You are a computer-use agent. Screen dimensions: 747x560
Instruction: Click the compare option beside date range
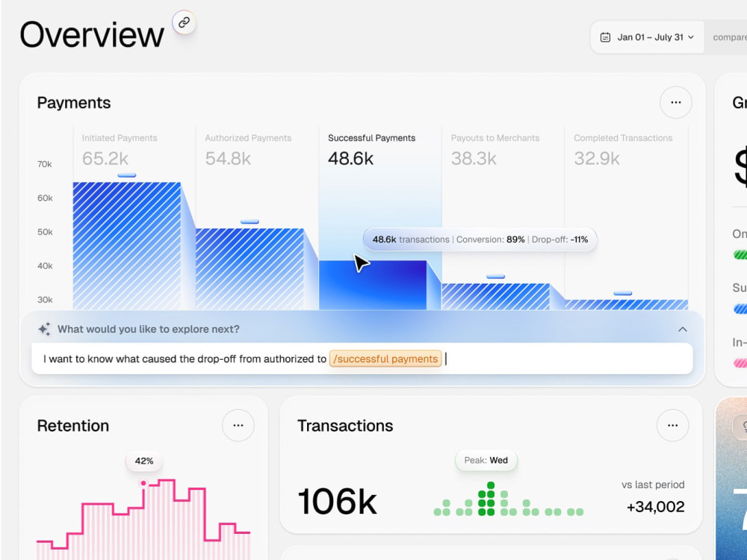coord(729,37)
